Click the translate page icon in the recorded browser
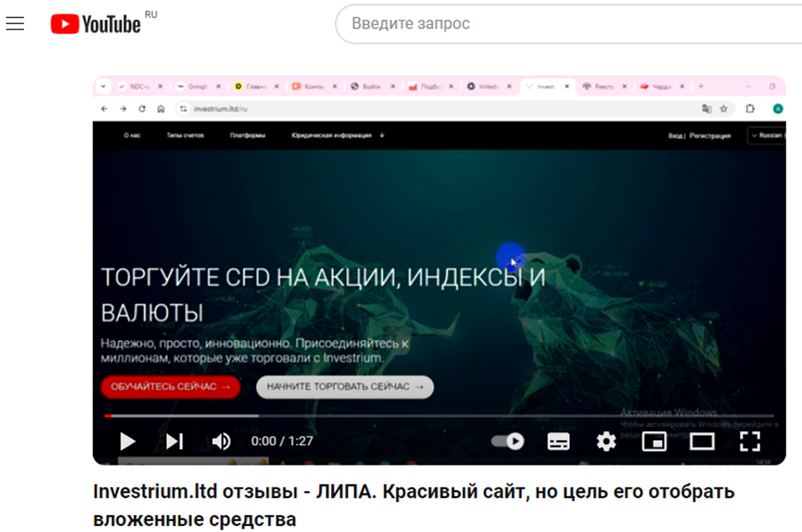Image resolution: width=802 pixels, height=532 pixels. coord(706,108)
